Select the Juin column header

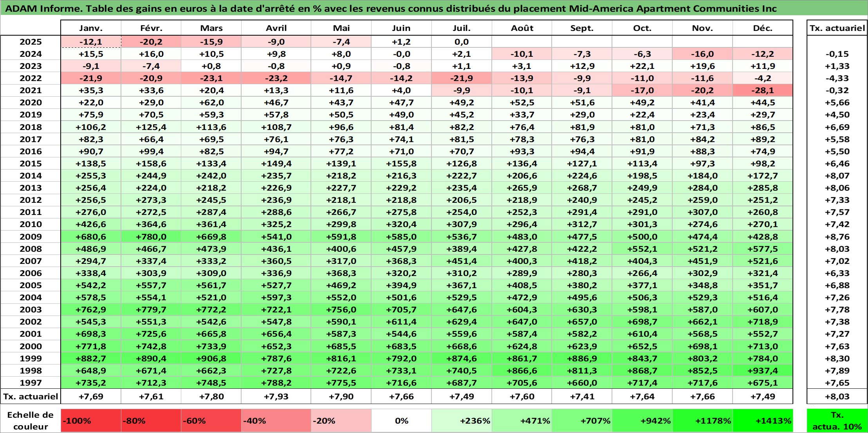(401, 28)
